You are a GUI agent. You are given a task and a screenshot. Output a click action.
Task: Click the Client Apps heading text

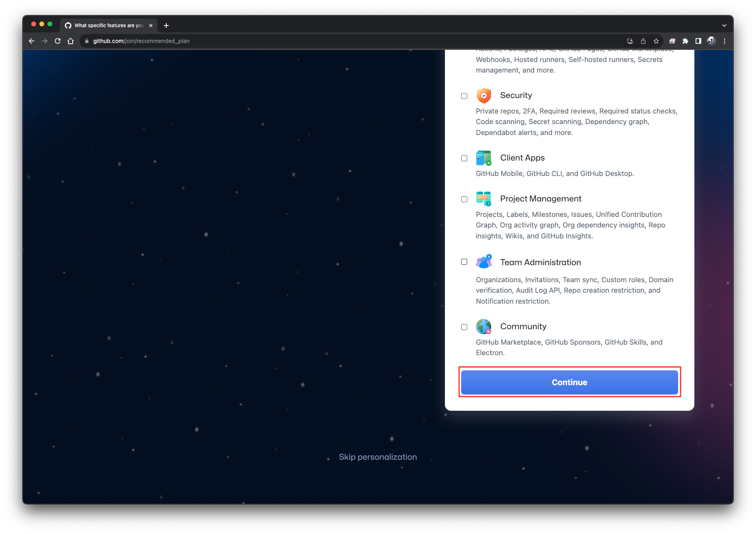(x=522, y=158)
